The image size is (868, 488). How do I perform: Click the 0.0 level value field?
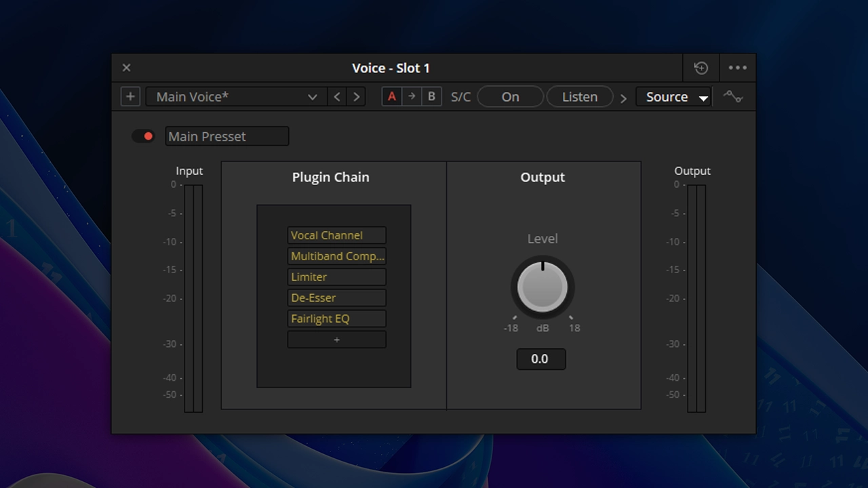[540, 359]
